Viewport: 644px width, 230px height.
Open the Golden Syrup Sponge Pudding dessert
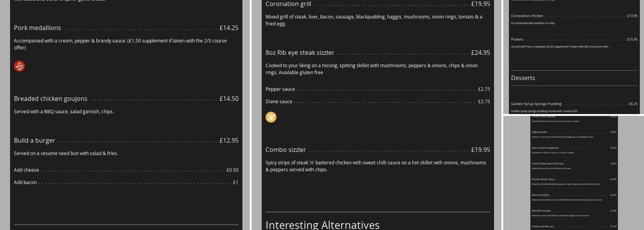(536, 104)
